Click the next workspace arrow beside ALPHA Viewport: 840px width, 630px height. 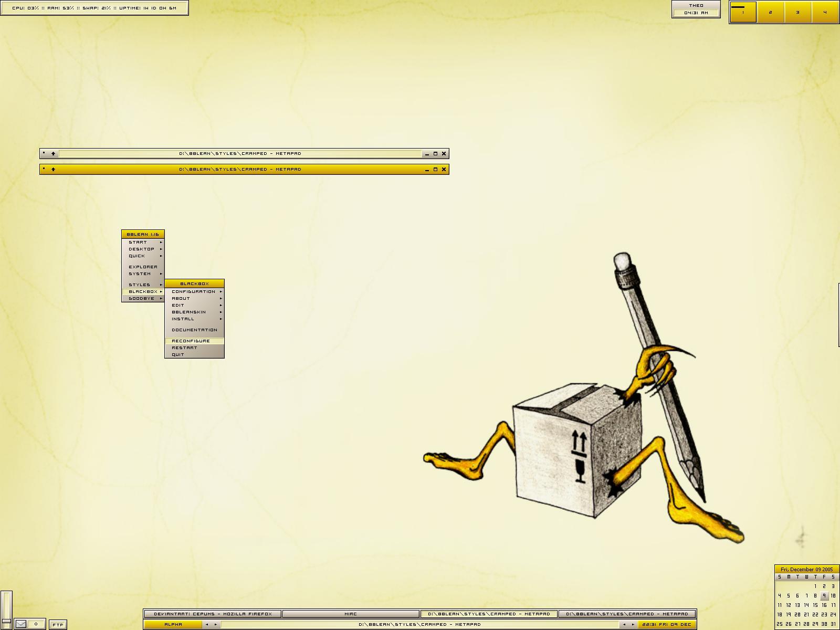215,625
